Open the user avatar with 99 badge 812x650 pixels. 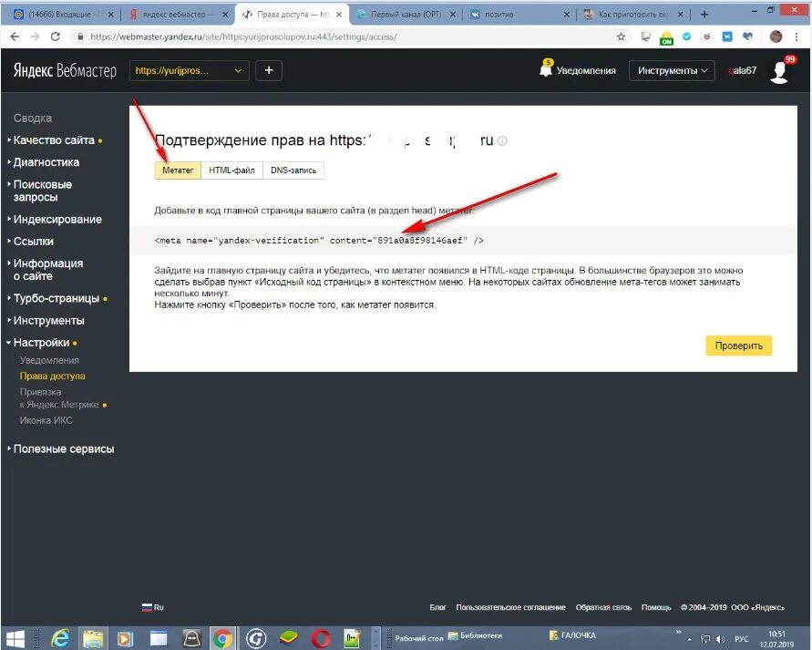point(780,71)
